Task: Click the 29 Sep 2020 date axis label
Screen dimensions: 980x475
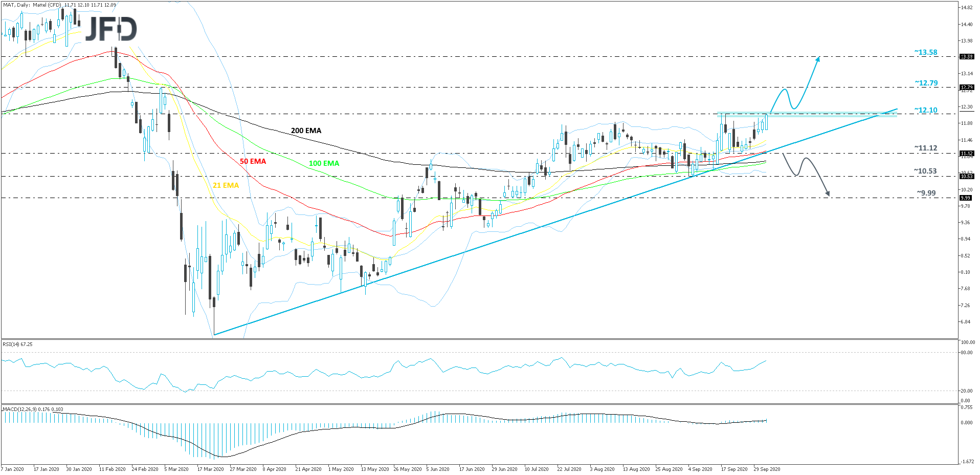Action: tap(767, 469)
